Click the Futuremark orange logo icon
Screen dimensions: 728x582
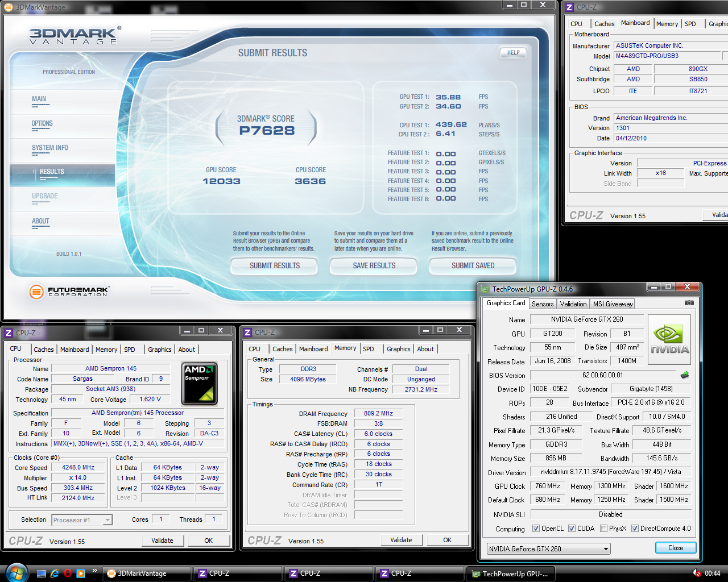pyautogui.click(x=36, y=292)
